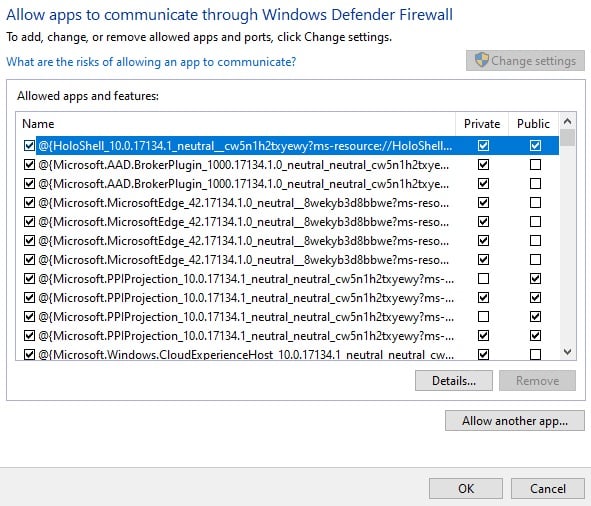591x506 pixels.
Task: Toggle the Public checkbox for HoloShell
Action: (535, 146)
